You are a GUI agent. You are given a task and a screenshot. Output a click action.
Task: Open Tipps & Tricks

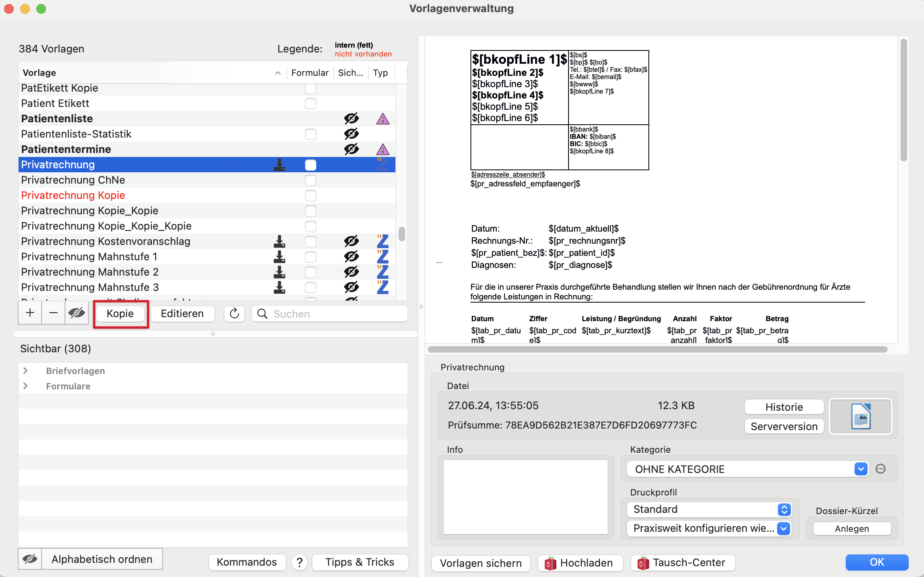point(360,562)
